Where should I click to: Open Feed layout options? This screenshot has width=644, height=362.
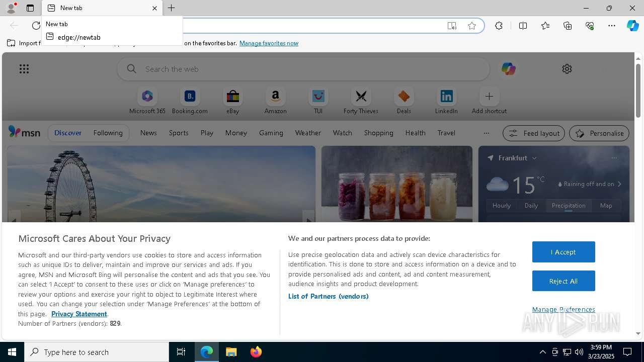[x=534, y=133]
